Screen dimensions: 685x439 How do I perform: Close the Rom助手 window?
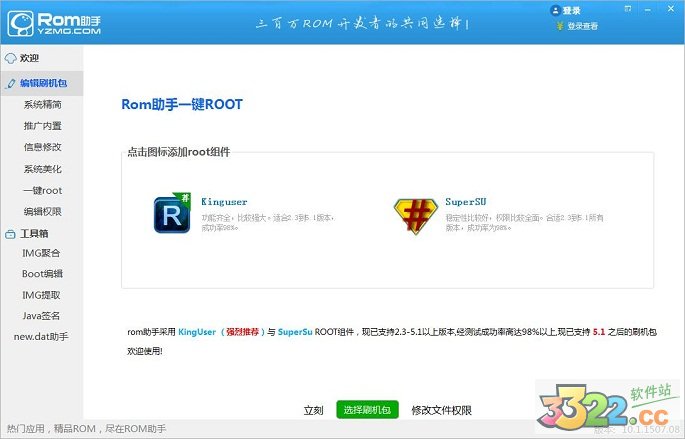[671, 9]
